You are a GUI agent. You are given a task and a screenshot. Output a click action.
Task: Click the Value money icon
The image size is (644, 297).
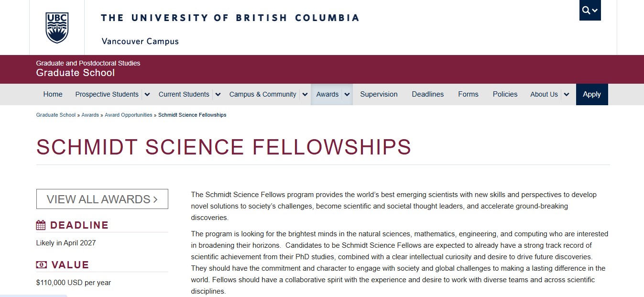coord(41,265)
